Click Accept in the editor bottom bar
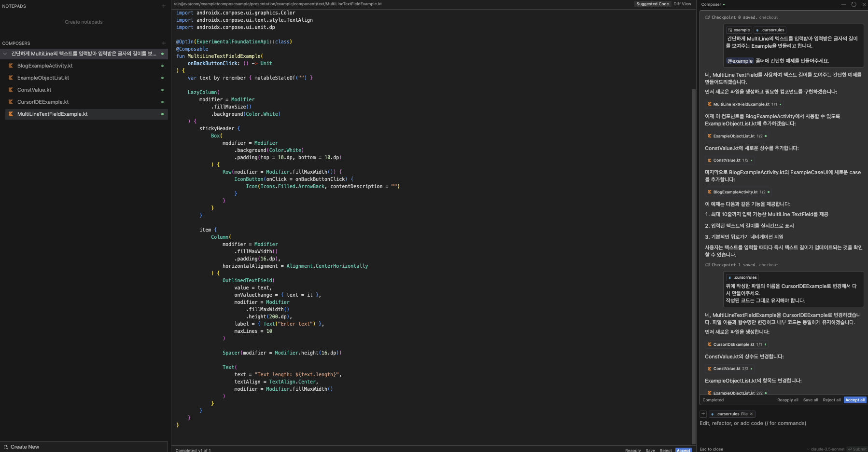This screenshot has height=452, width=868. 684,450
